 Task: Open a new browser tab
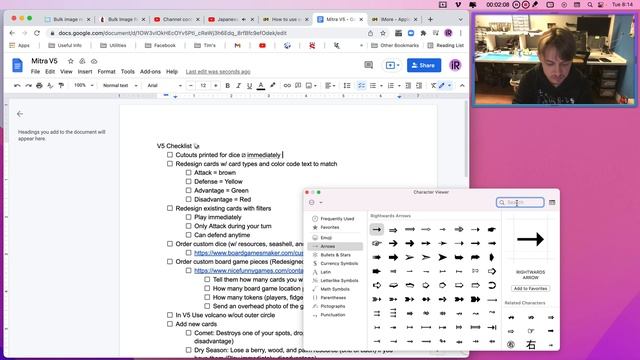tap(430, 20)
